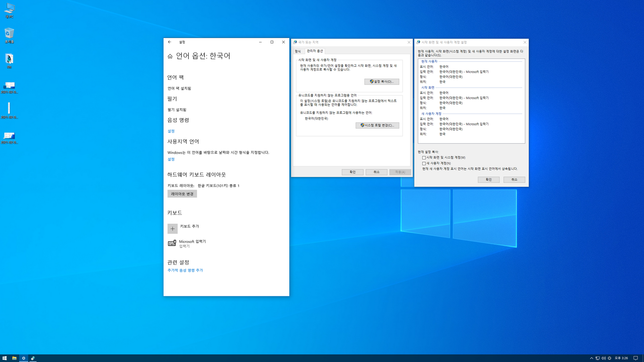Open the Windows Start menu

(5, 358)
